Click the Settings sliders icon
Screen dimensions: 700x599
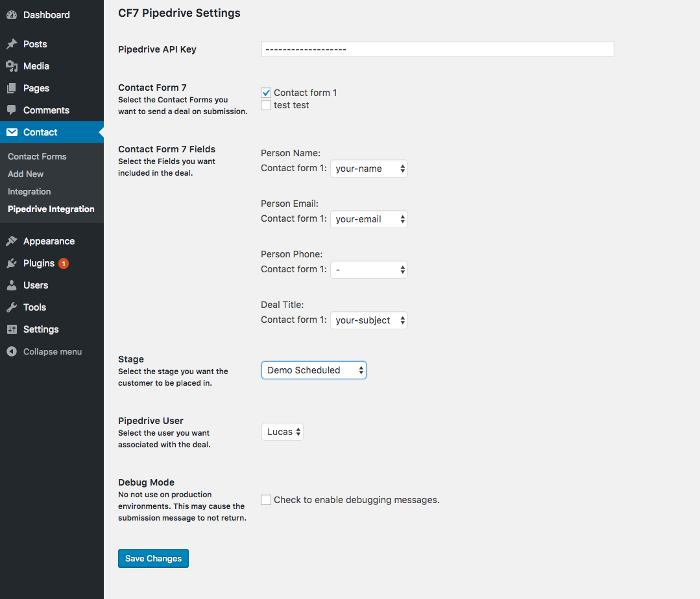12,329
